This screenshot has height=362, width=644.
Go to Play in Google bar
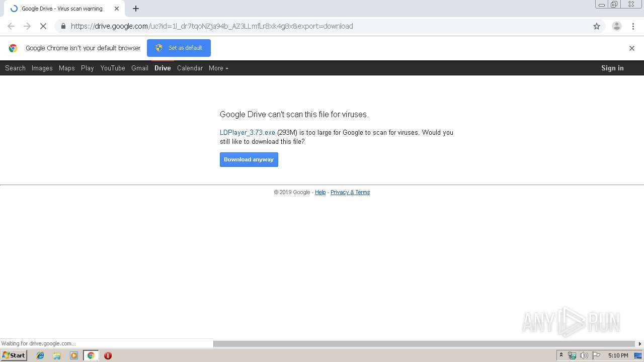[x=88, y=68]
